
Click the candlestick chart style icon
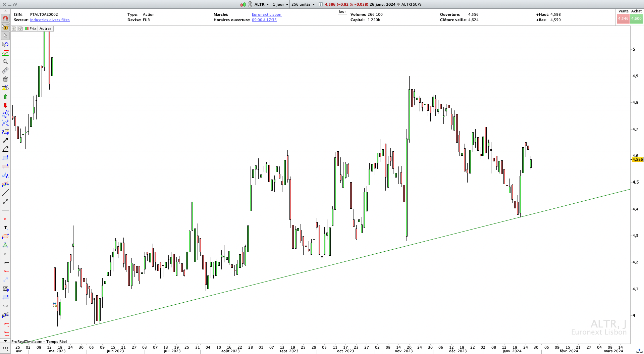[243, 4]
